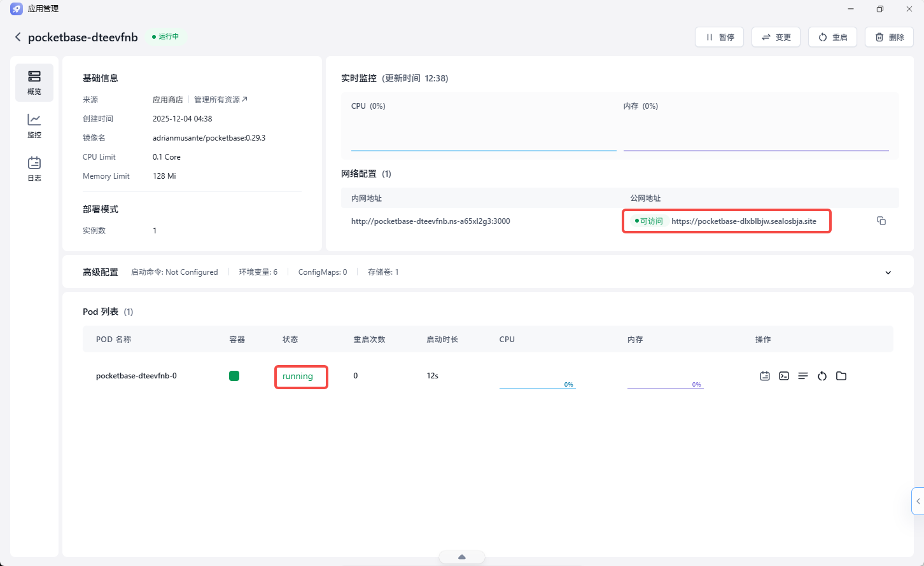Open the public URL pocketbase-dlxblbjw.sealosbja.site
The image size is (924, 566).
coord(744,221)
